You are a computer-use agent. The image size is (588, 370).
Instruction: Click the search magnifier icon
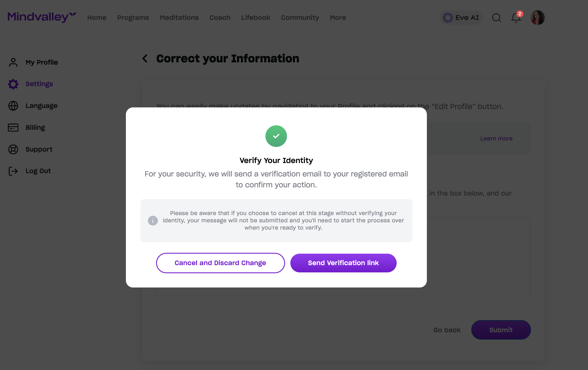pyautogui.click(x=497, y=18)
